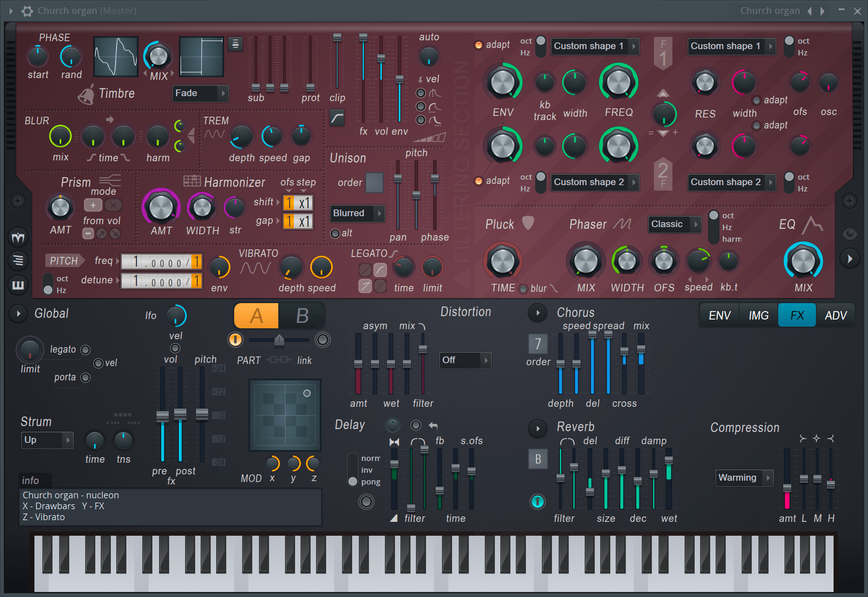Click the Harmonizer grid icon

pyautogui.click(x=192, y=181)
